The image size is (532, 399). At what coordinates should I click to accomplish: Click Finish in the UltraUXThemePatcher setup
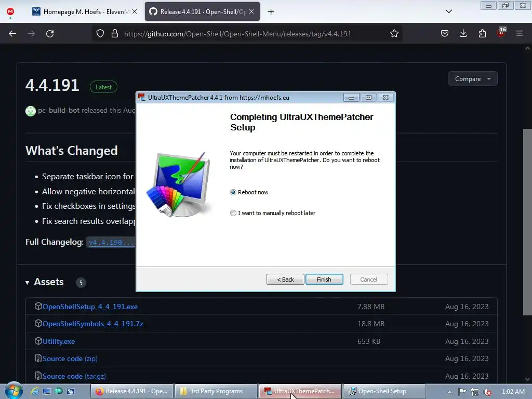point(324,279)
